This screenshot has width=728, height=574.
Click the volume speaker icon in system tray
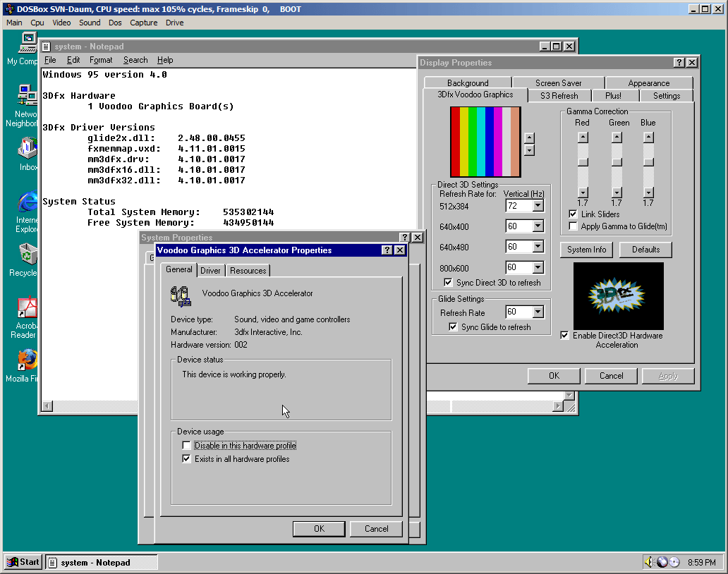coord(649,562)
